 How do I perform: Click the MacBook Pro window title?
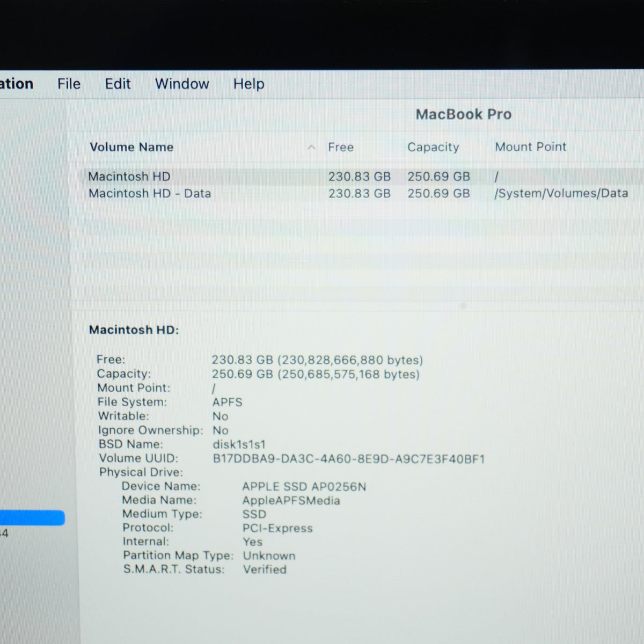pyautogui.click(x=464, y=114)
